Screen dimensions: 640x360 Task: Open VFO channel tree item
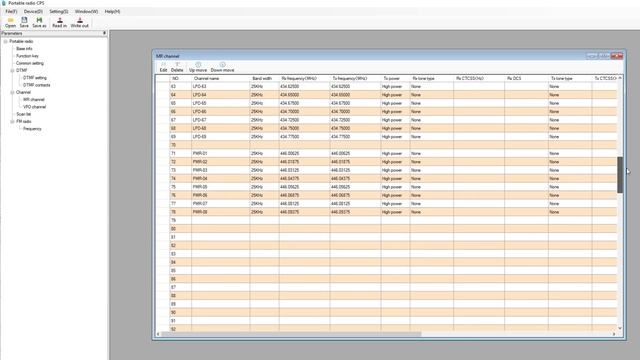coord(34,107)
